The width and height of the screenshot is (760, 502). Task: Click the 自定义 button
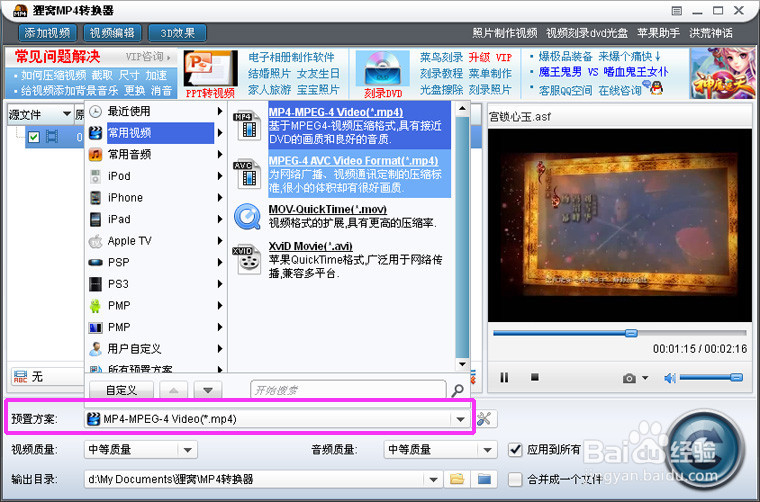pos(122,390)
